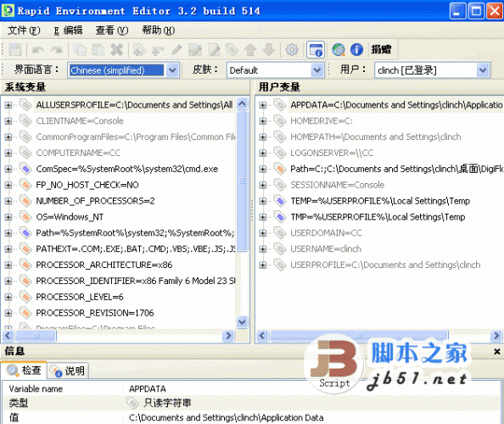Click the tag icon beside LOGONSERVER
Screen dimensions: 504x424
coord(280,153)
